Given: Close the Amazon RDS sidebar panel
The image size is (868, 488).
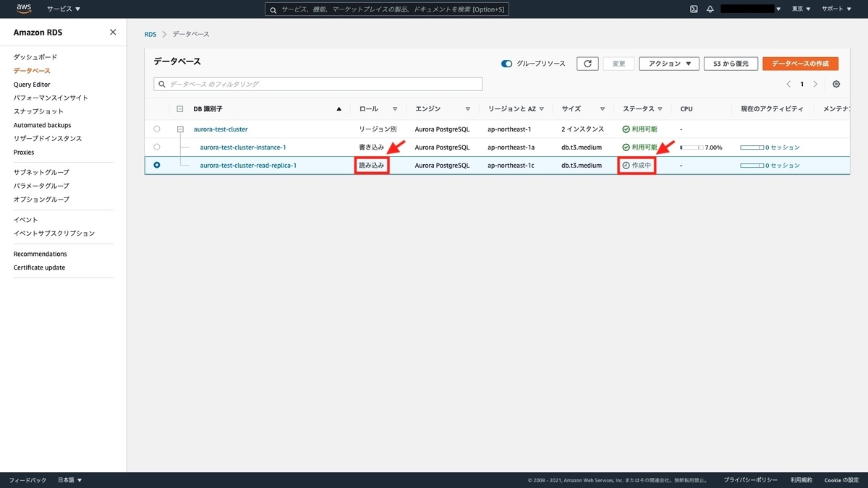Looking at the screenshot, I should tap(113, 33).
